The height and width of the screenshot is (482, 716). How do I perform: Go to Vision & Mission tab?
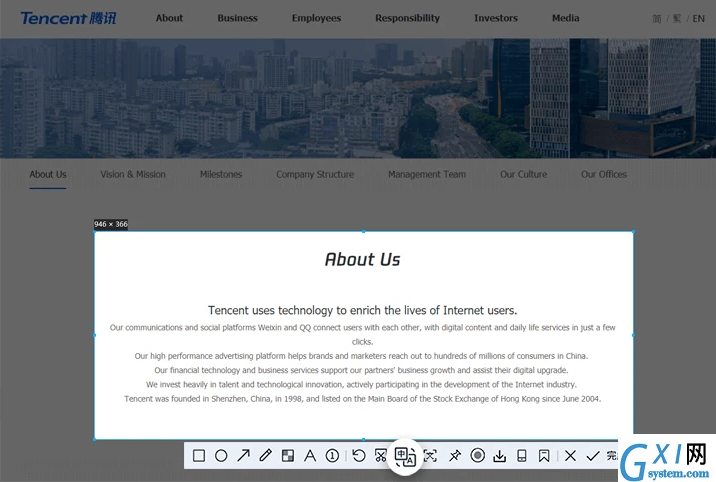click(x=133, y=174)
